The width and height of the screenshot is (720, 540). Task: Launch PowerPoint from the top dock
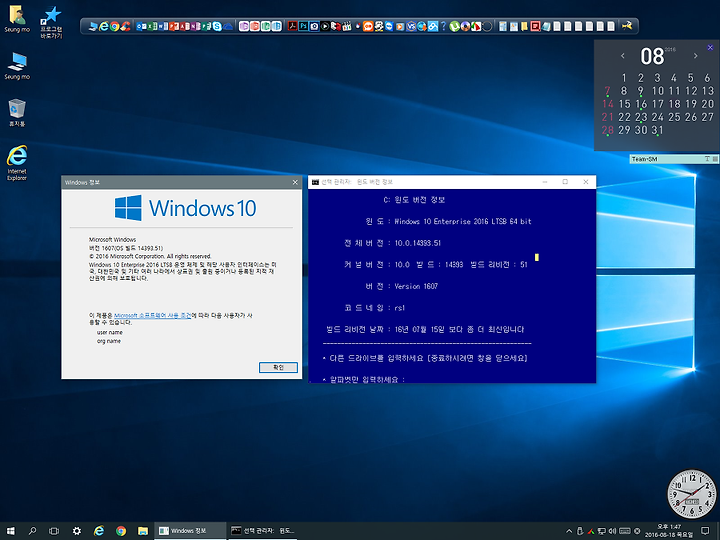[x=174, y=26]
